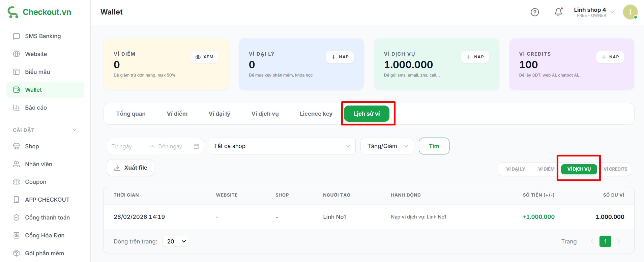Open the notifications bell
The image size is (644, 262).
(558, 12)
